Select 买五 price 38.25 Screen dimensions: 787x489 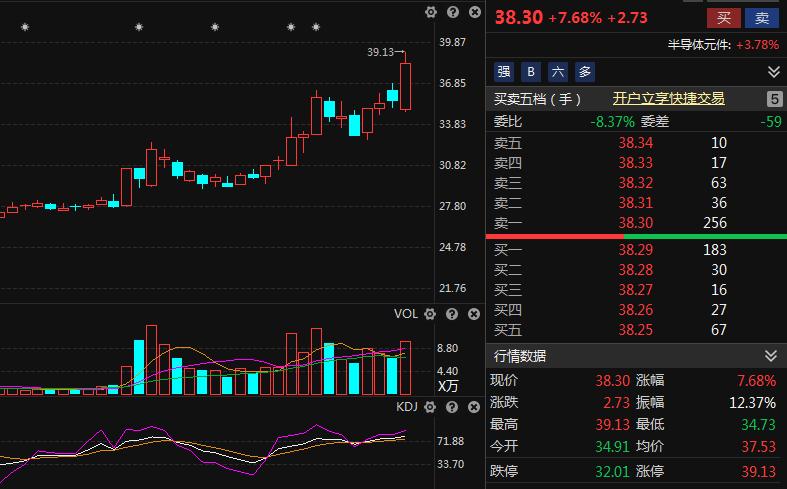tap(635, 330)
